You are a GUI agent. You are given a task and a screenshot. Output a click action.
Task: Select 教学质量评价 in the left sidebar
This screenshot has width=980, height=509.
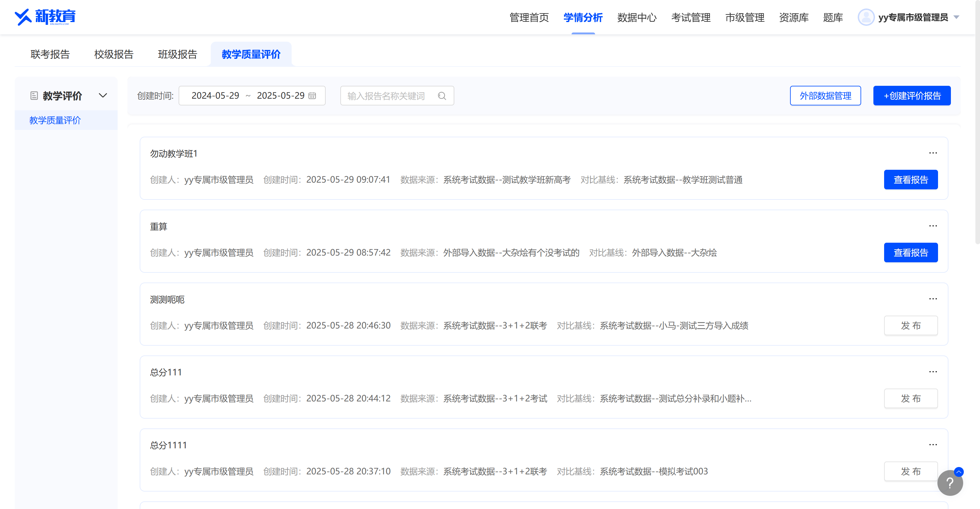pyautogui.click(x=66, y=120)
